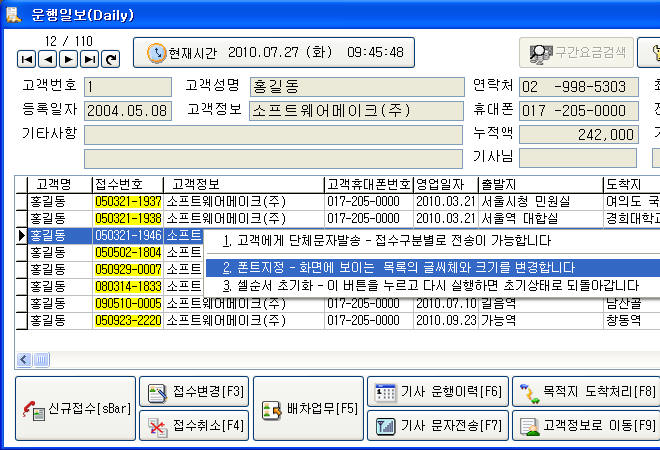Click the 고객번호 input field
The height and width of the screenshot is (450, 660).
pyautogui.click(x=128, y=87)
